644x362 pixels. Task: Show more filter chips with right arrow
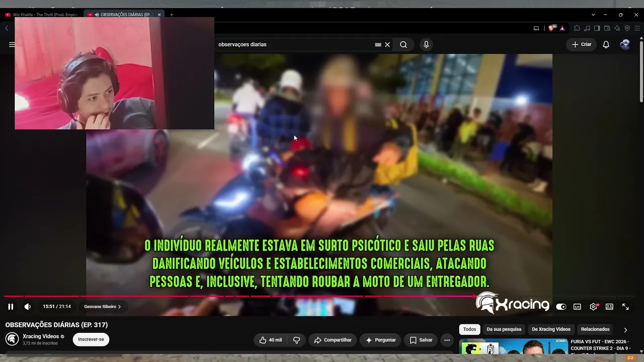tap(625, 330)
